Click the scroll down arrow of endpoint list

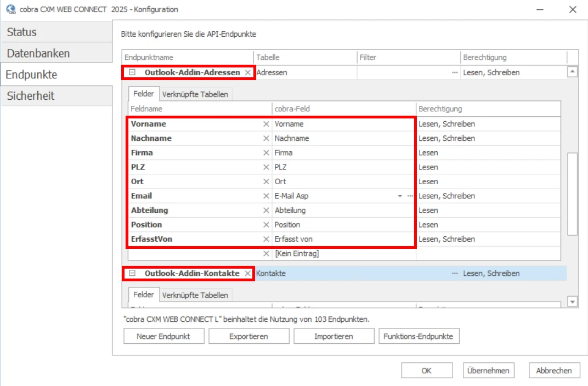click(572, 302)
